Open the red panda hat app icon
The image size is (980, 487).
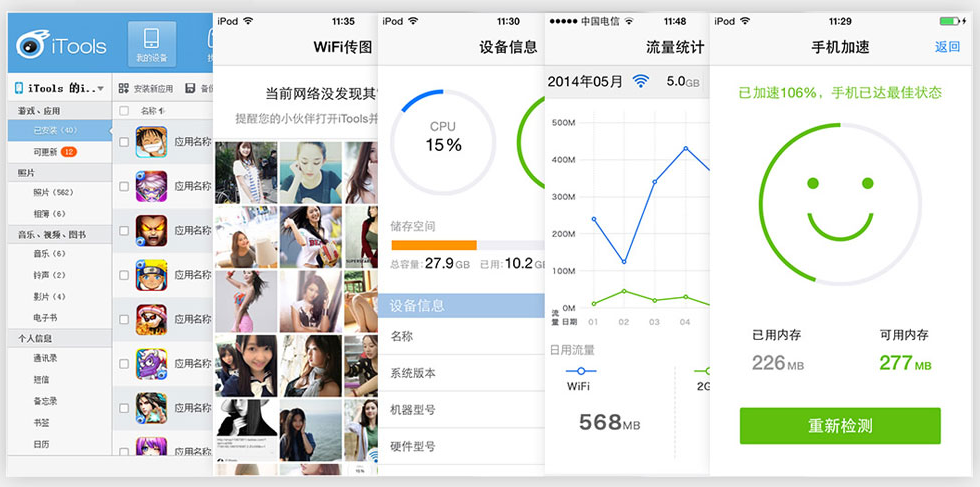pyautogui.click(x=151, y=319)
